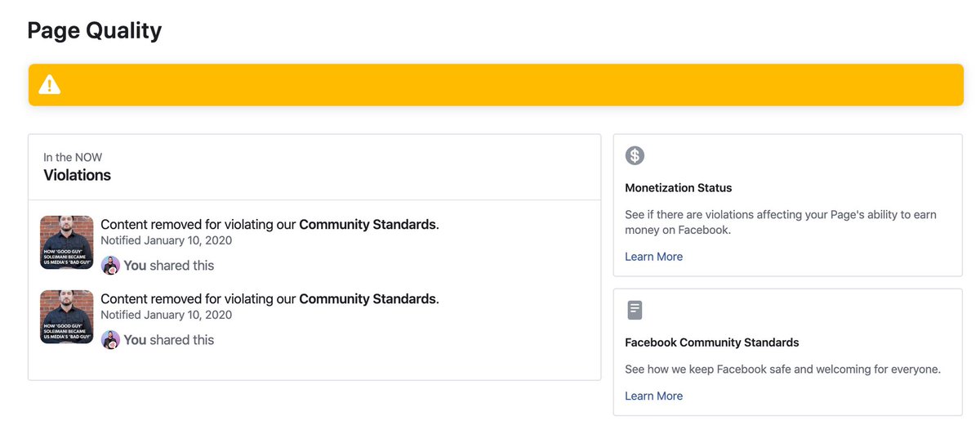Click the Page Quality heading

[x=95, y=31]
